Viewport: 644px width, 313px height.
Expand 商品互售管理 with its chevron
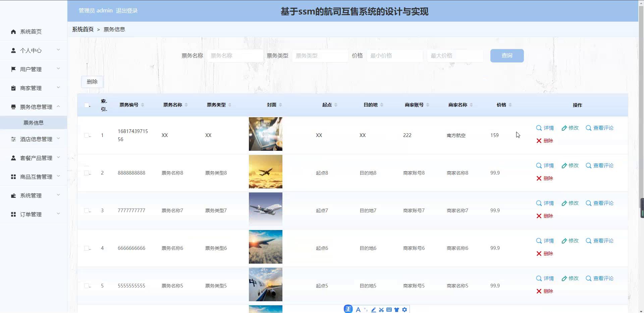click(x=58, y=176)
